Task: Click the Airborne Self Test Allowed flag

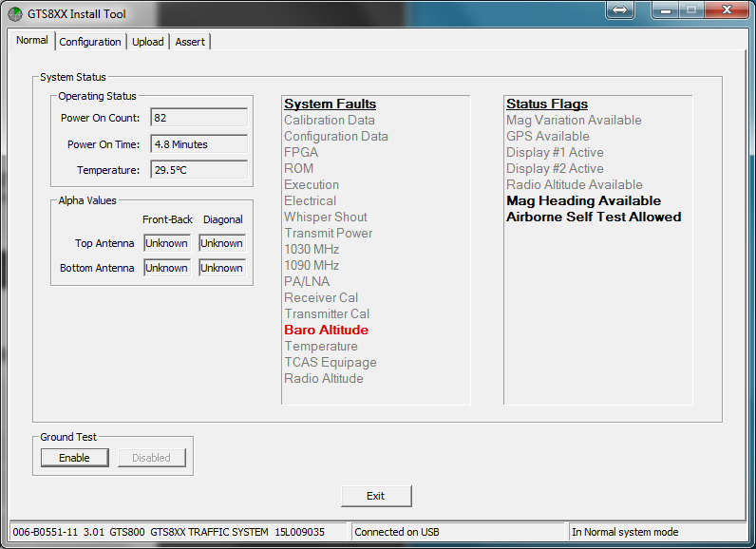Action: point(594,217)
